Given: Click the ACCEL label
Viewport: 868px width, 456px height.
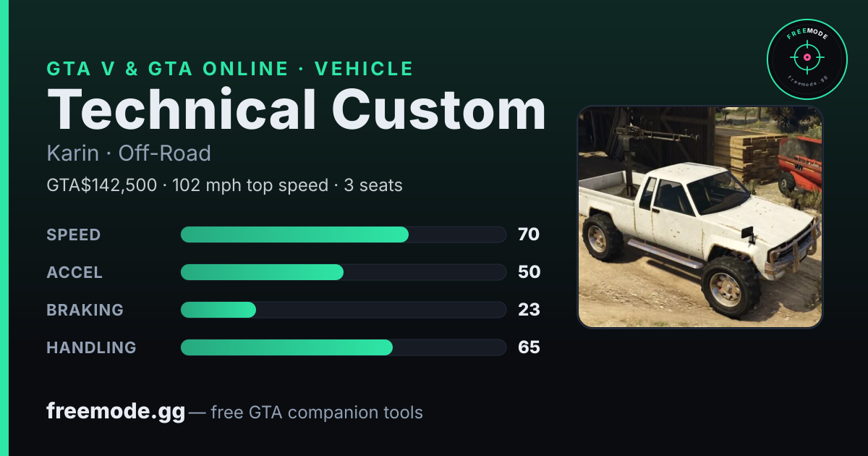Looking at the screenshot, I should [x=75, y=272].
